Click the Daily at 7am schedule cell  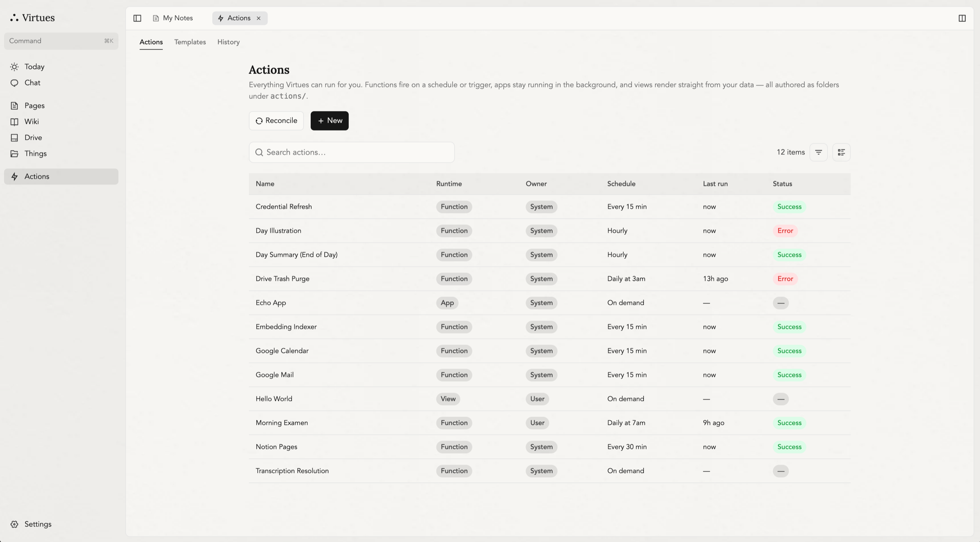[626, 423]
